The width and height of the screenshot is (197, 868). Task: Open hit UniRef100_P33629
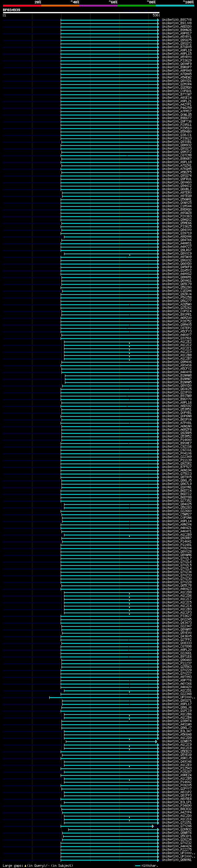(177, 61)
